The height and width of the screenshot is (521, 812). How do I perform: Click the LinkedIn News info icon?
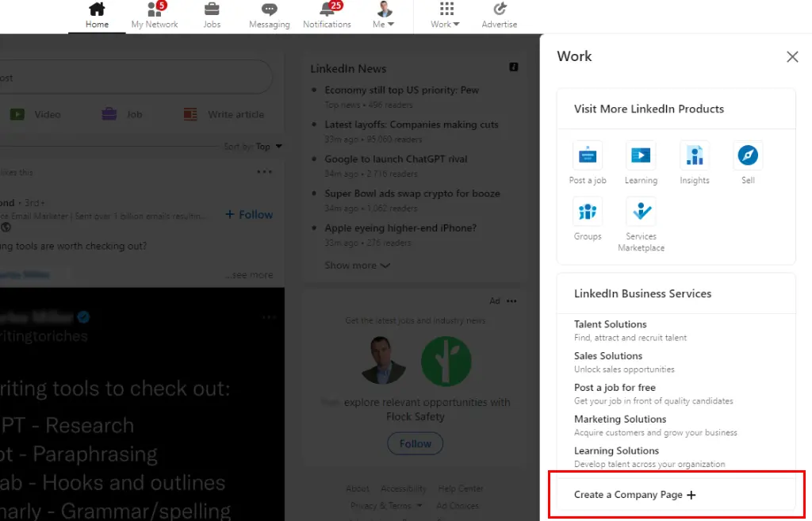(513, 67)
